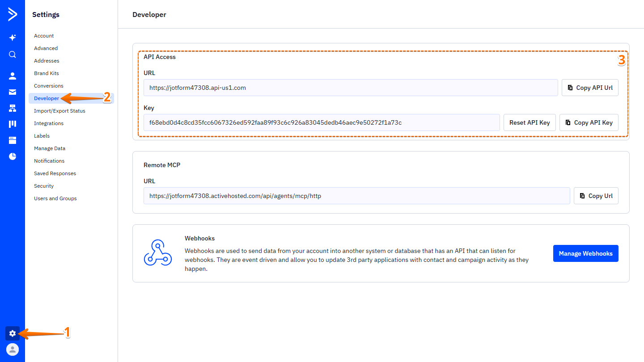The height and width of the screenshot is (362, 644).
Task: Open the AI sparkle feature icon
Action: point(13,38)
